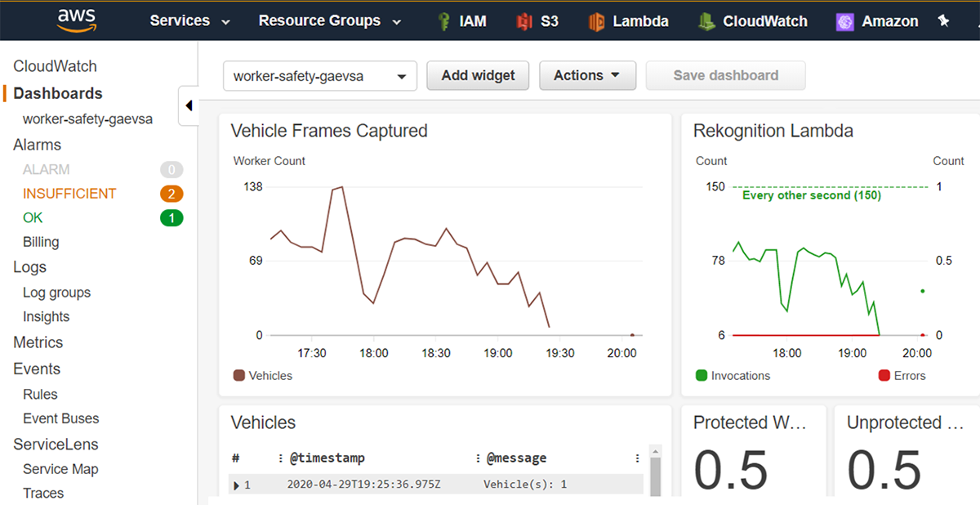Open the worker-safety-gaevsa dashboard selector
This screenshot has width=980, height=505.
coord(320,76)
